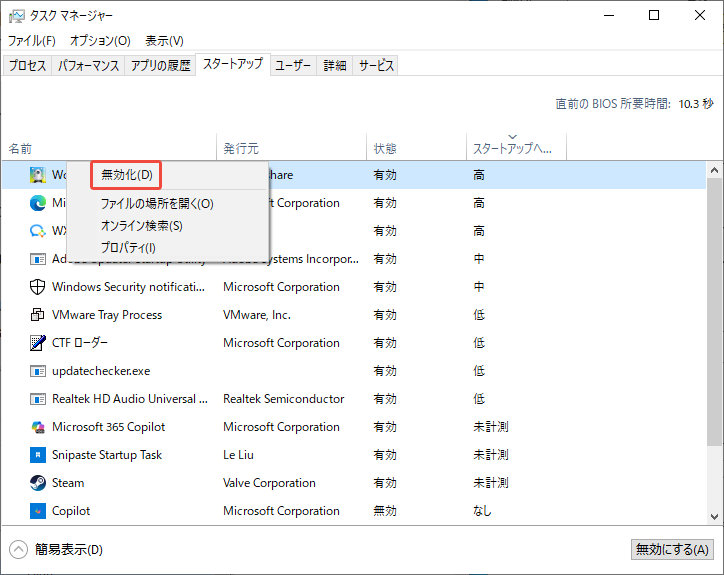This screenshot has height=575, width=724.
Task: Select the スタートアップ tab
Action: pyautogui.click(x=233, y=64)
